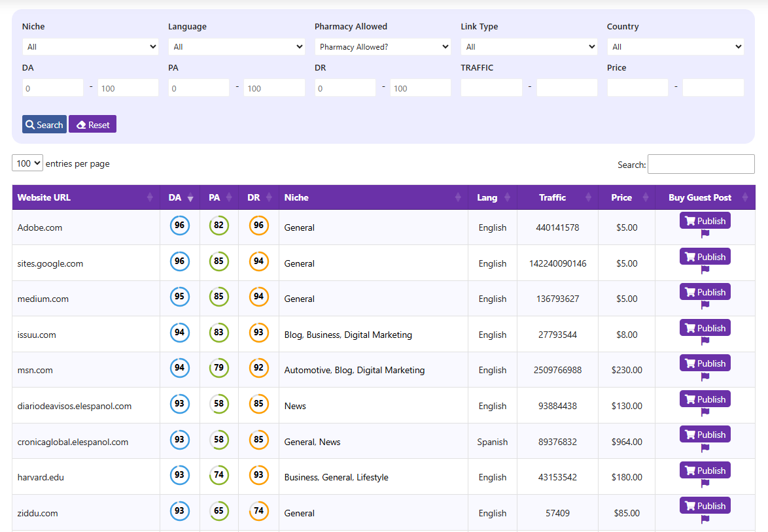Click the flag icon under Adobe.com's Publish button
The width and height of the screenshot is (768, 532).
click(705, 234)
